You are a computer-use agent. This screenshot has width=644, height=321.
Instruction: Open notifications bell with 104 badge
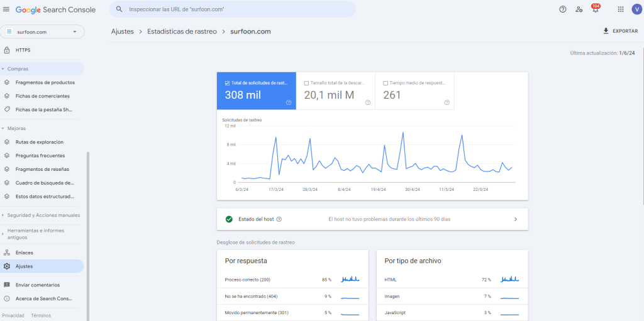click(x=595, y=9)
